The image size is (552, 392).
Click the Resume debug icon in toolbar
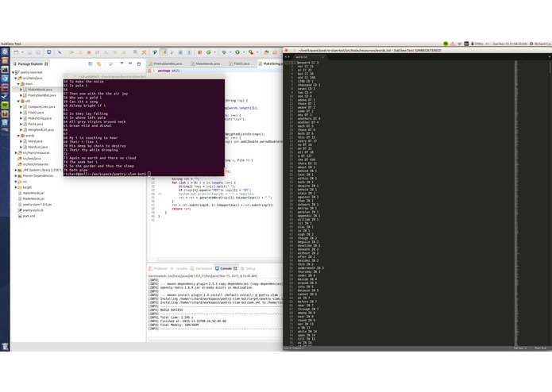pyautogui.click(x=71, y=52)
